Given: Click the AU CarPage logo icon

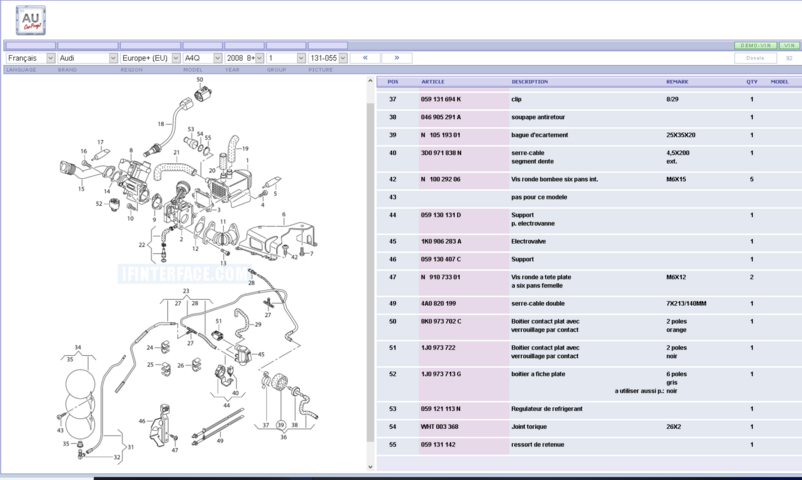Looking at the screenshot, I should click(x=31, y=20).
